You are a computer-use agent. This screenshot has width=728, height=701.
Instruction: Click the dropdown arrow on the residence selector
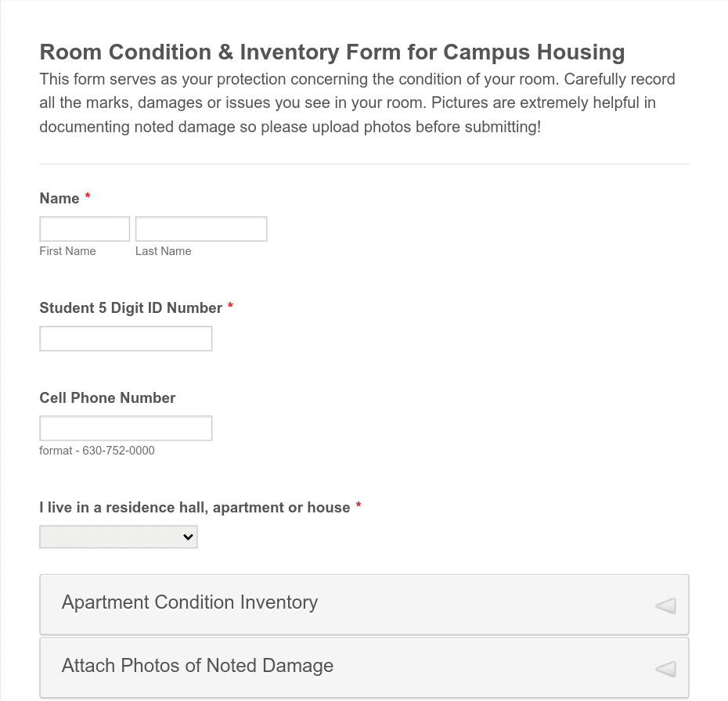point(187,537)
